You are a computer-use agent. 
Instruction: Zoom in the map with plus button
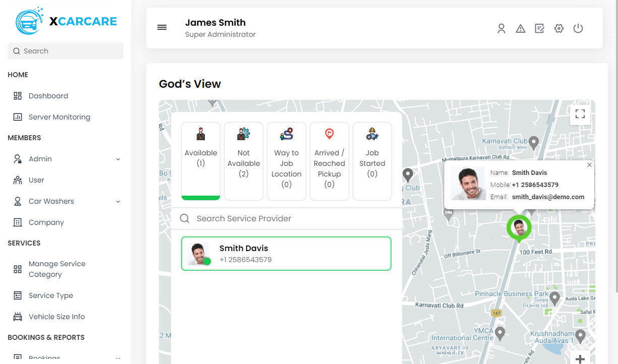pyautogui.click(x=580, y=358)
